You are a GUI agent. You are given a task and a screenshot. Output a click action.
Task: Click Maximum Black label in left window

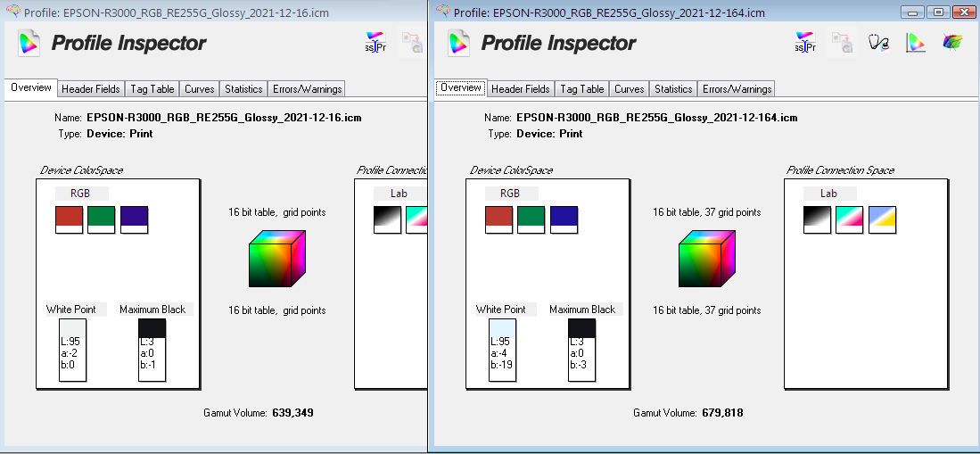coord(152,310)
